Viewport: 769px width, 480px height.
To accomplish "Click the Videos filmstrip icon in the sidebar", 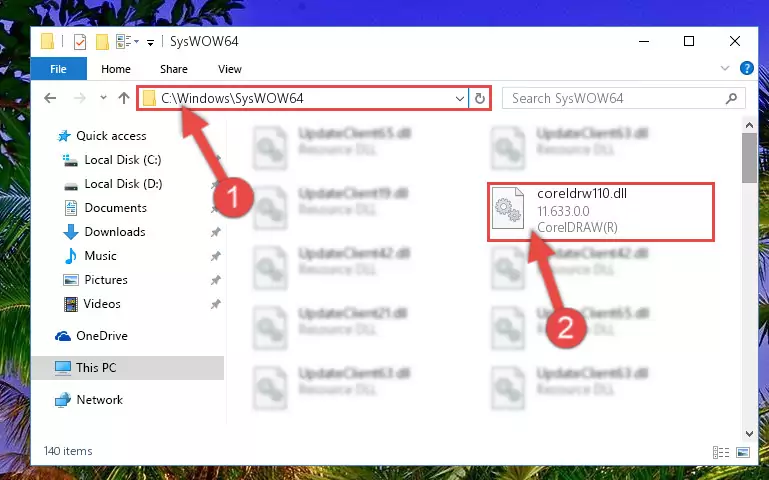I will 71,304.
